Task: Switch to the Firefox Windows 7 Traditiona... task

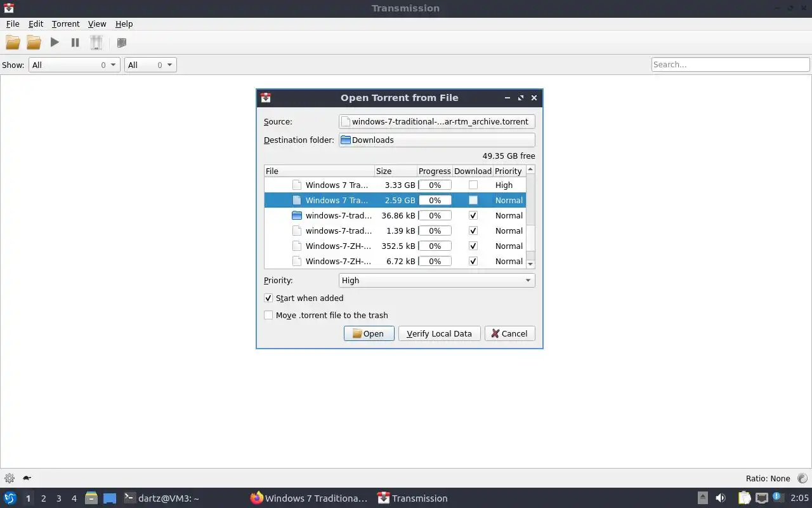Action: click(x=309, y=498)
